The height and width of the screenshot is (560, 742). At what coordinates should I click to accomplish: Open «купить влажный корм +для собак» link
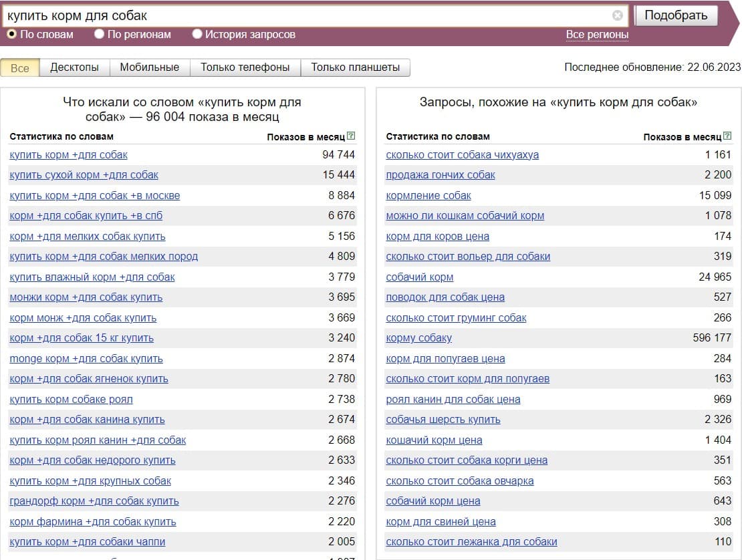[92, 277]
